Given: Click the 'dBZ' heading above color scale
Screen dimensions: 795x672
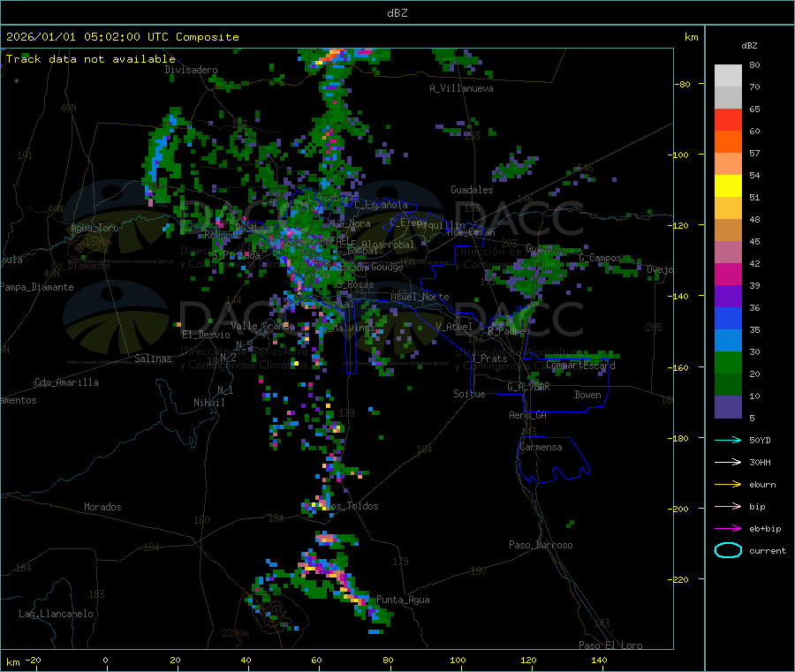Looking at the screenshot, I should pyautogui.click(x=749, y=46).
